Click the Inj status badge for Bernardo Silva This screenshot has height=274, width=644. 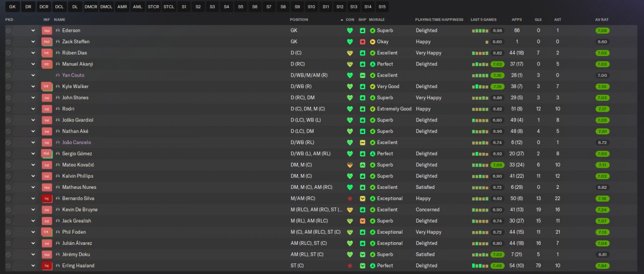click(47, 198)
